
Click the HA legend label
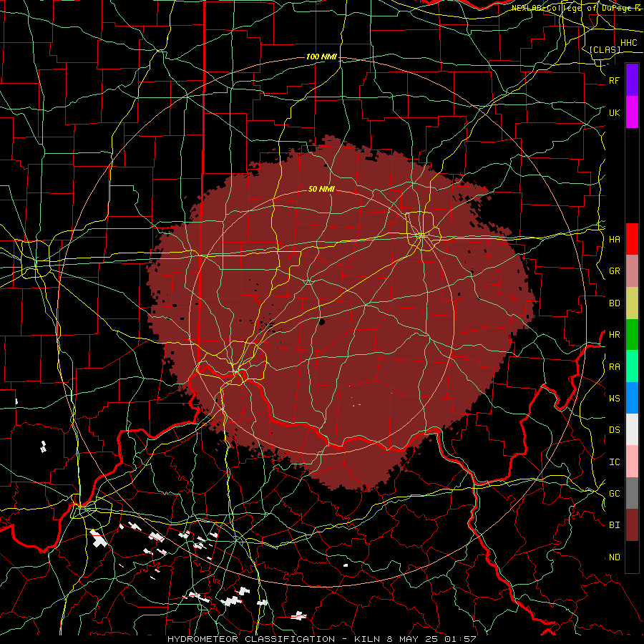[x=614, y=240]
